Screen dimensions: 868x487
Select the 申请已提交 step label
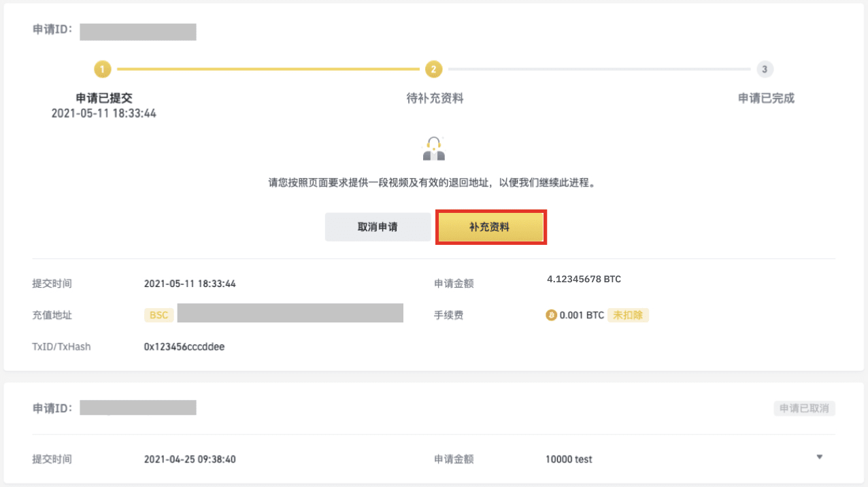[x=104, y=98]
